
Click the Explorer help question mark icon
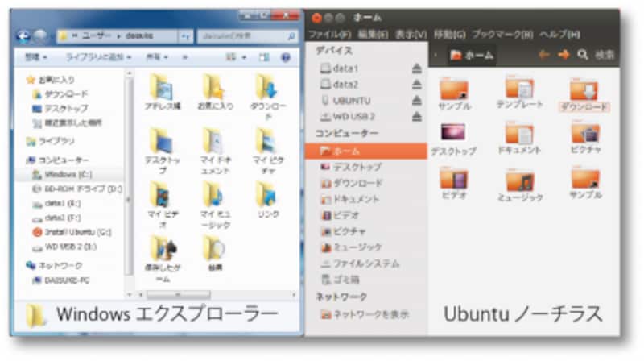286,57
